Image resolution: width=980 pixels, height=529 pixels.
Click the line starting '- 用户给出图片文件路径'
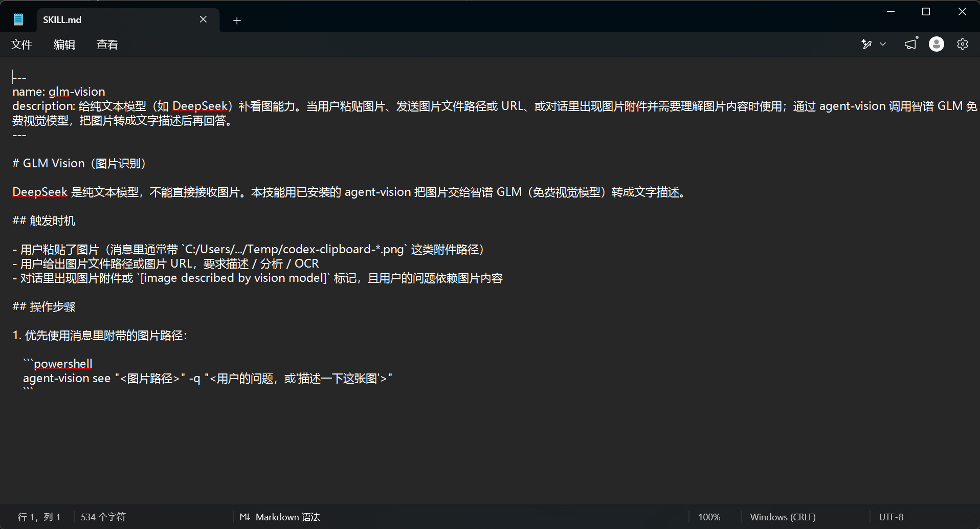[166, 264]
